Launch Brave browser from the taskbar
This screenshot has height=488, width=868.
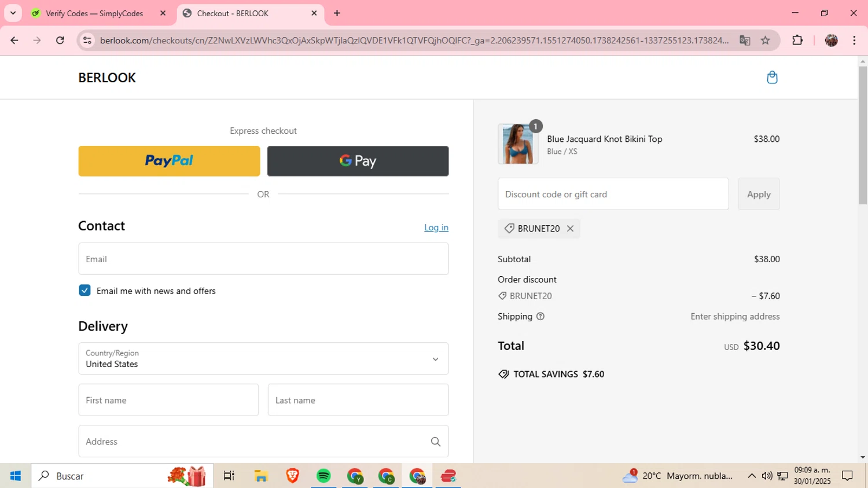click(292, 476)
